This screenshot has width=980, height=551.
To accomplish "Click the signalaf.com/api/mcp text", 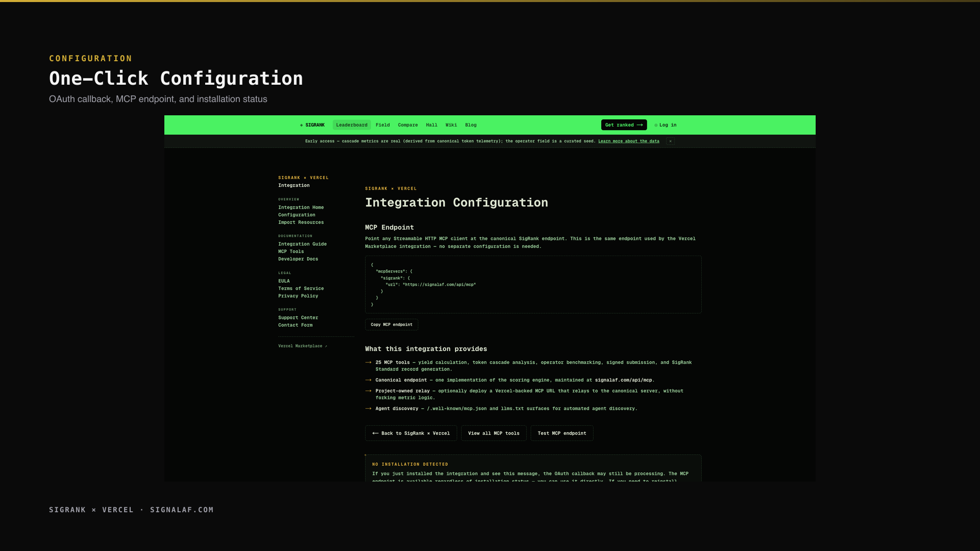I will [x=623, y=380].
